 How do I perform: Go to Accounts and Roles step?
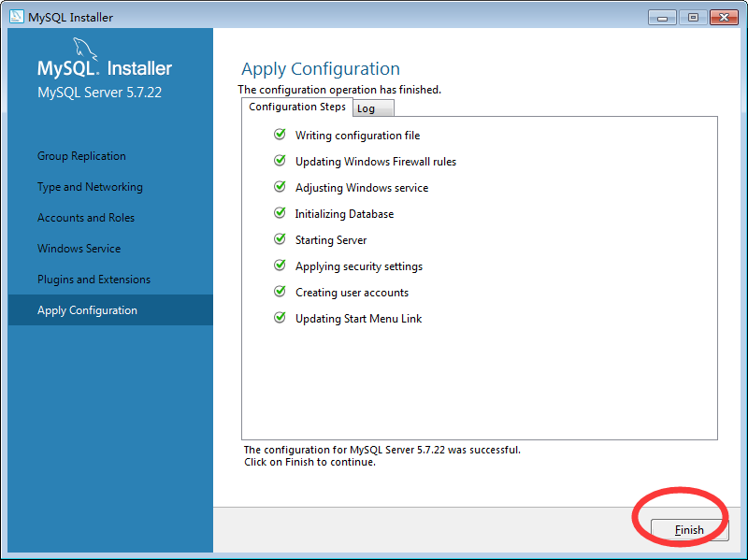[86, 218]
